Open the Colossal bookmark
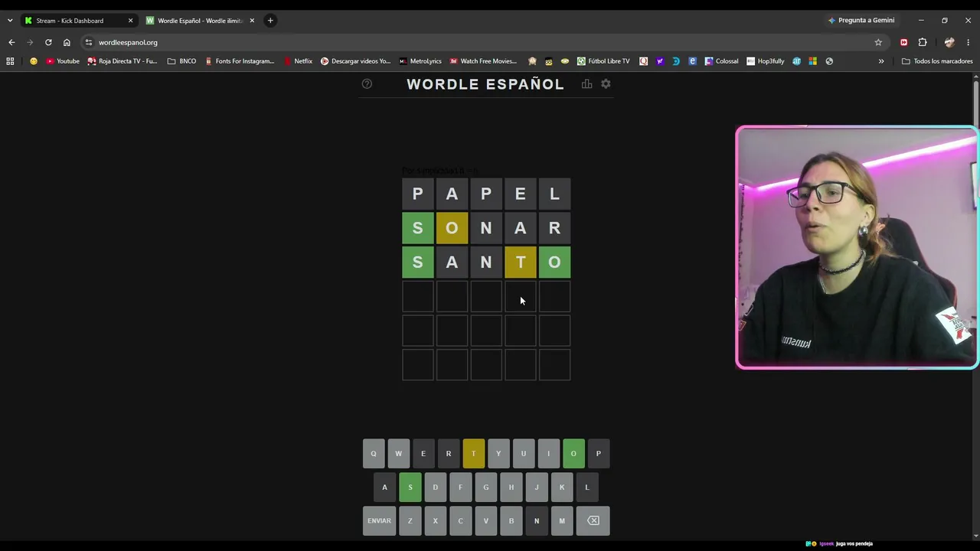980x551 pixels. (x=722, y=61)
